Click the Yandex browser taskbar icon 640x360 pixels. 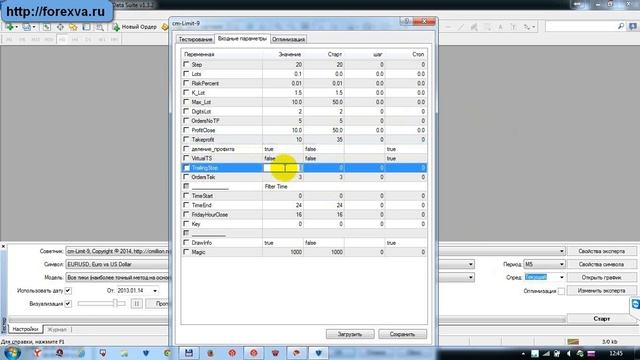point(37,352)
